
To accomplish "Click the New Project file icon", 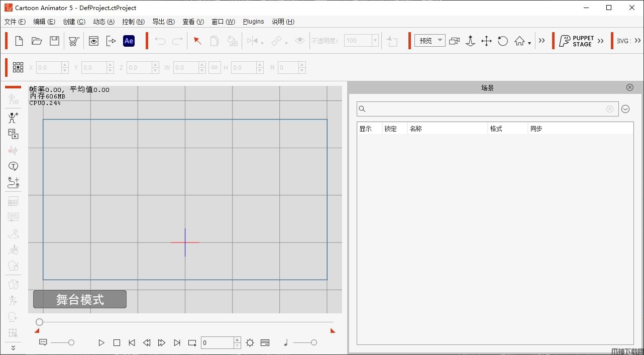I will 19,41.
